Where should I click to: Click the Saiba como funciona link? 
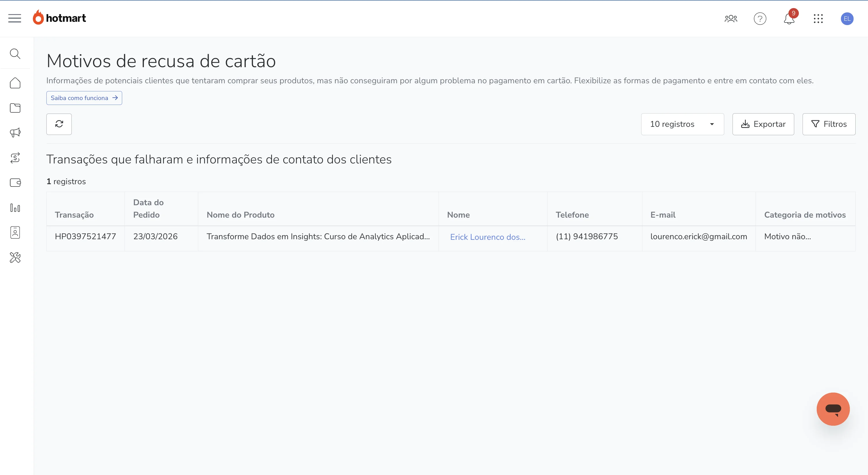[84, 98]
